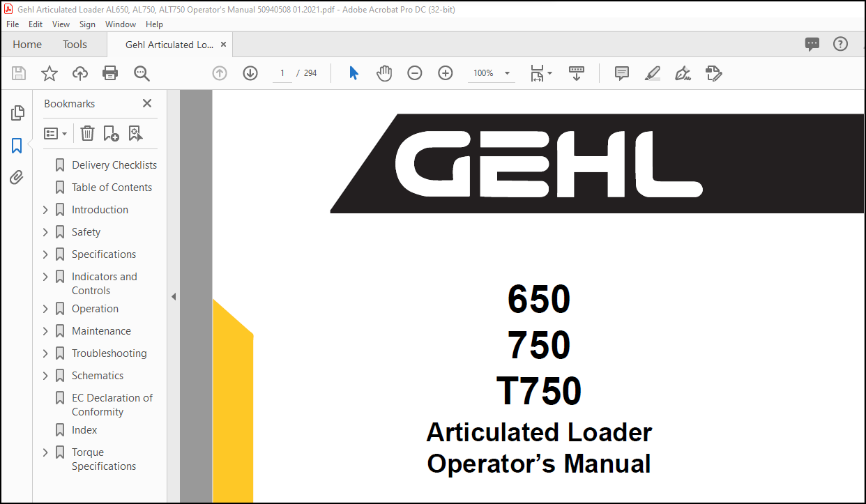Zoom out with the minus icon
The width and height of the screenshot is (866, 504).
tap(415, 73)
